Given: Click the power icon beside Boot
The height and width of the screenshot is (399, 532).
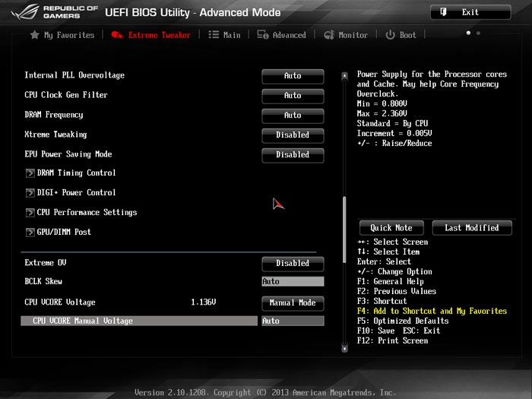Looking at the screenshot, I should pyautogui.click(x=391, y=35).
